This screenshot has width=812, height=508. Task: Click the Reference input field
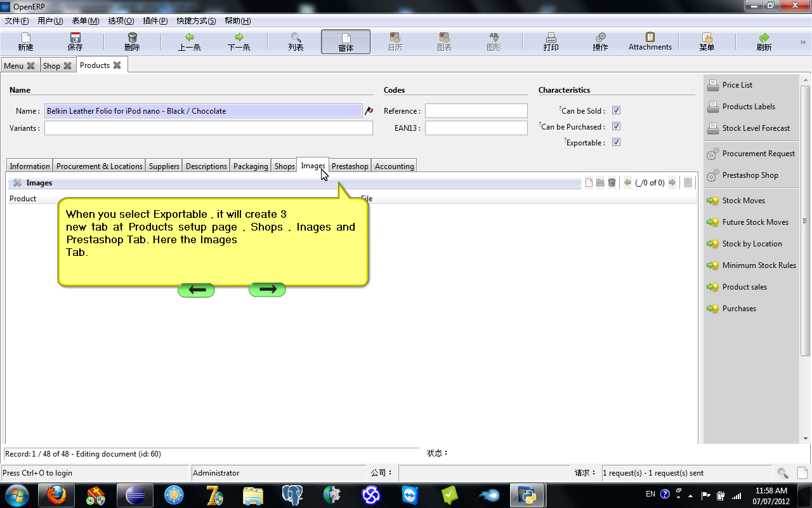pyautogui.click(x=476, y=110)
